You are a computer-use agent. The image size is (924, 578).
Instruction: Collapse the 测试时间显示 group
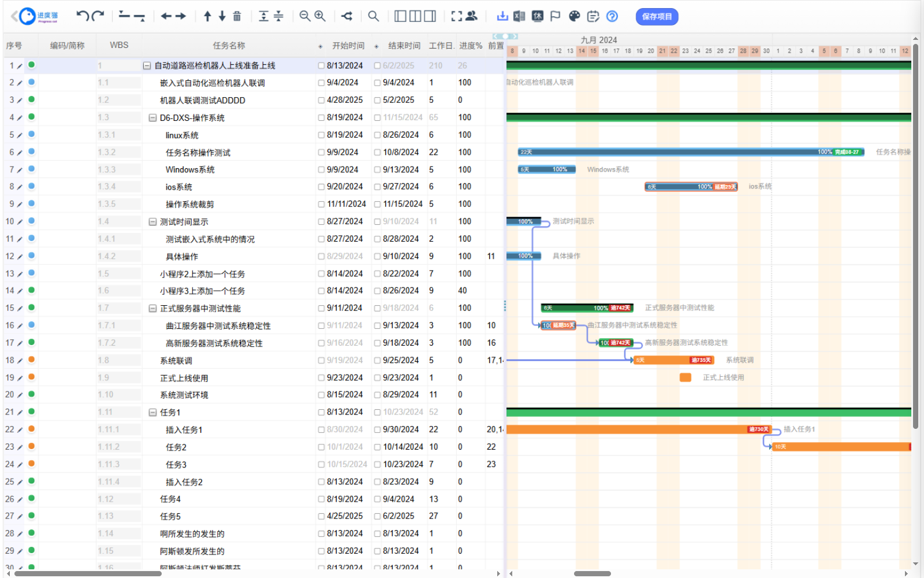[152, 222]
